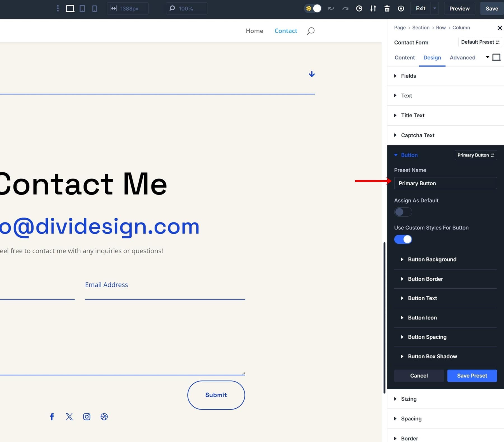The width and height of the screenshot is (504, 442).
Task: Expand the Fields settings group
Action: pos(409,76)
